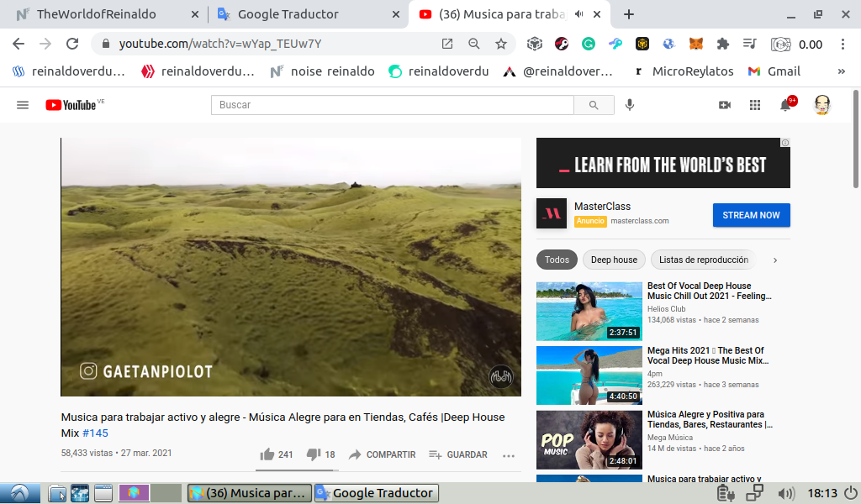Open taskbar volume speaker control
The image size is (861, 504).
click(x=786, y=494)
